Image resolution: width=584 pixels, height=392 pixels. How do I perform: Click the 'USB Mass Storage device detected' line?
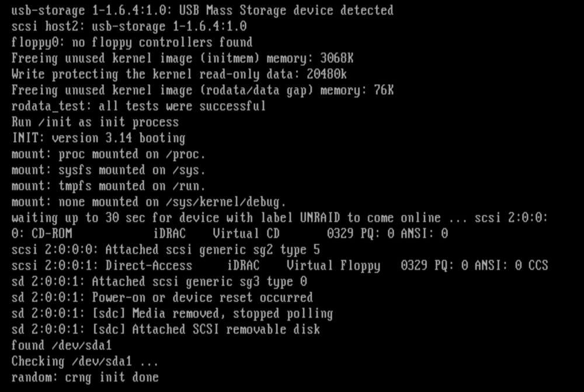pyautogui.click(x=202, y=11)
